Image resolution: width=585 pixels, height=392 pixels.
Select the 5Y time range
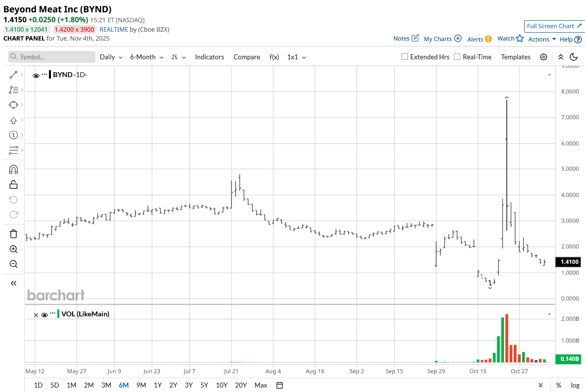[x=204, y=385]
